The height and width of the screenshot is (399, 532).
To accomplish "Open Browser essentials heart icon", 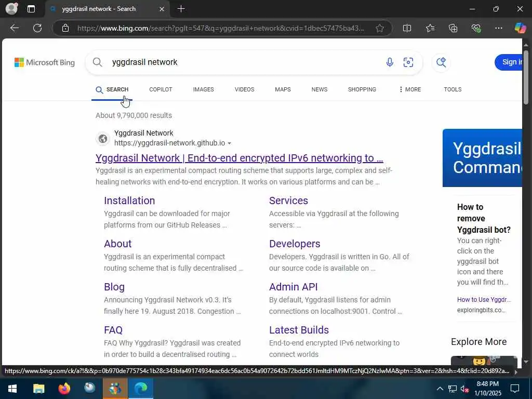I will coord(476,28).
